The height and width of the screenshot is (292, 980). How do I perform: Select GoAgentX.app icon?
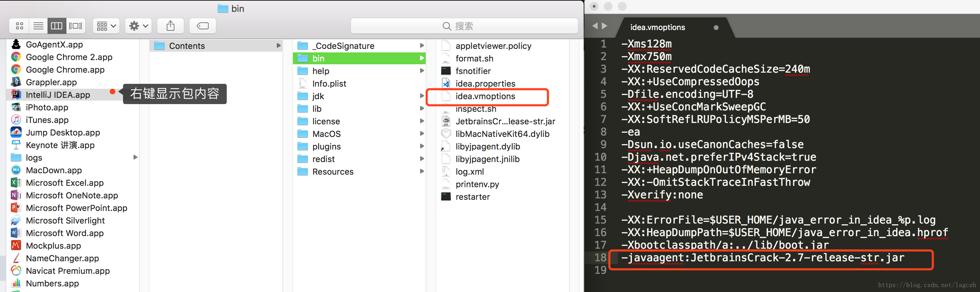(16, 44)
